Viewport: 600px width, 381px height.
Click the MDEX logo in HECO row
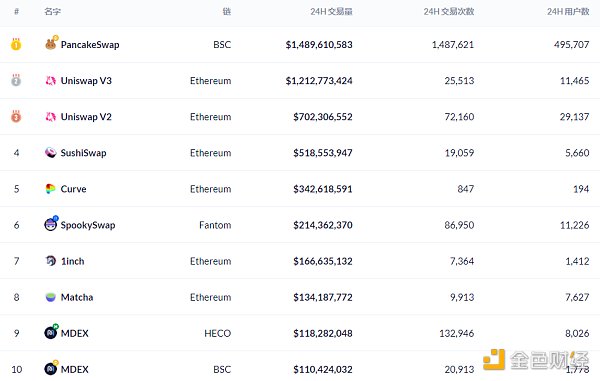click(x=51, y=332)
